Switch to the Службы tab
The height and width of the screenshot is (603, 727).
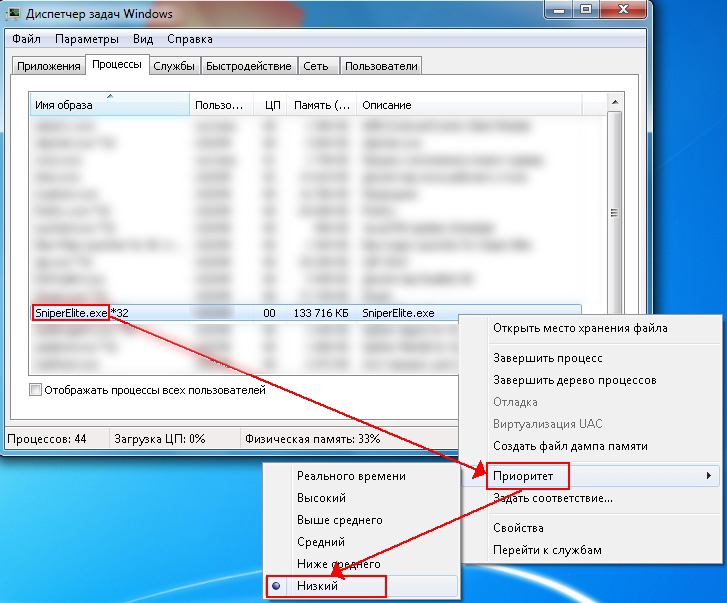[x=175, y=66]
